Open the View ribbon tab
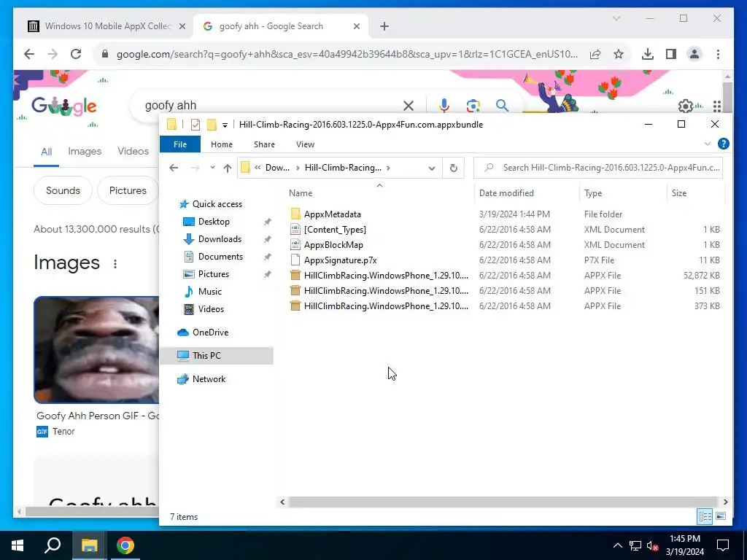The width and height of the screenshot is (747, 560). tap(305, 144)
